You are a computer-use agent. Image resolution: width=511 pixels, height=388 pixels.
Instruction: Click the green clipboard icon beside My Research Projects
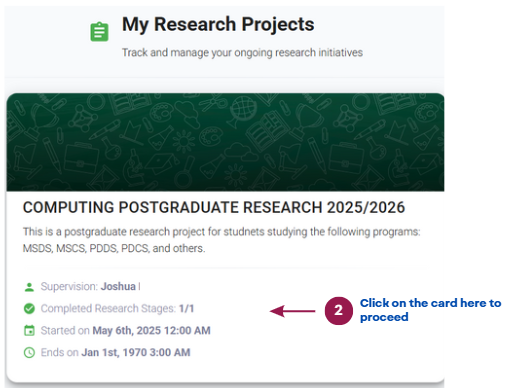(99, 32)
